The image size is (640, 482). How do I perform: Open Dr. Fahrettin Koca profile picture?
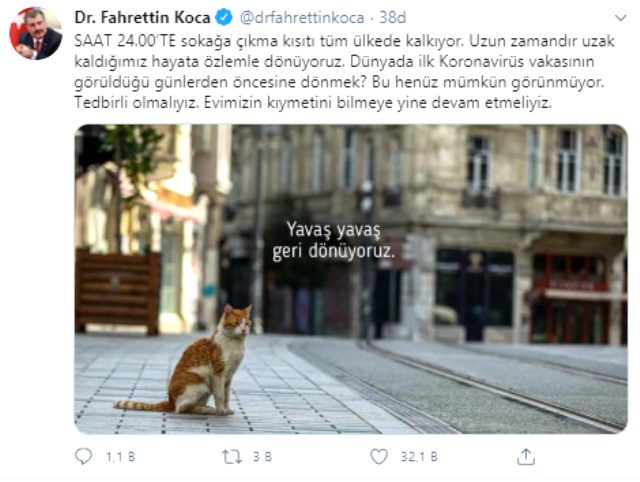[x=36, y=33]
